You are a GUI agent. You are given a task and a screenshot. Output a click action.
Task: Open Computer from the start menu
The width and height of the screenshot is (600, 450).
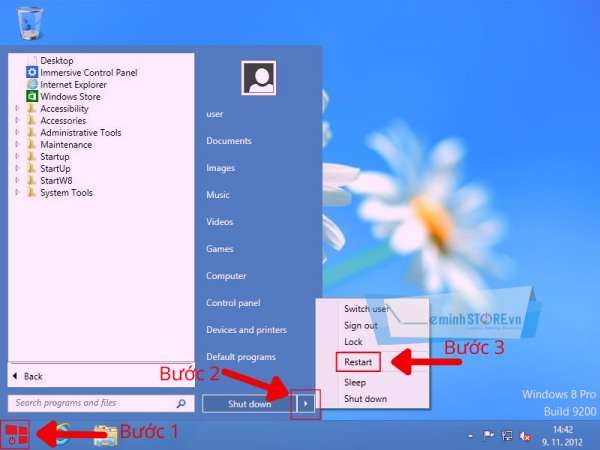tap(226, 276)
